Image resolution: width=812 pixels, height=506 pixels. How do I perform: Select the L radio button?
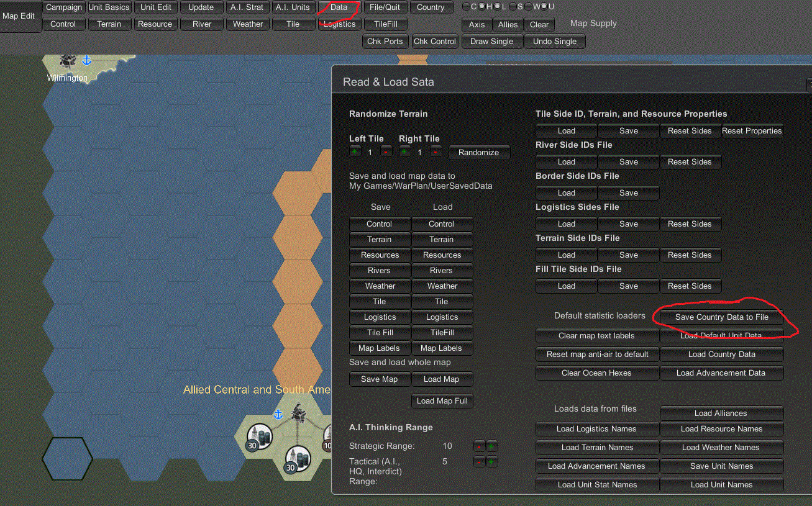(x=497, y=7)
